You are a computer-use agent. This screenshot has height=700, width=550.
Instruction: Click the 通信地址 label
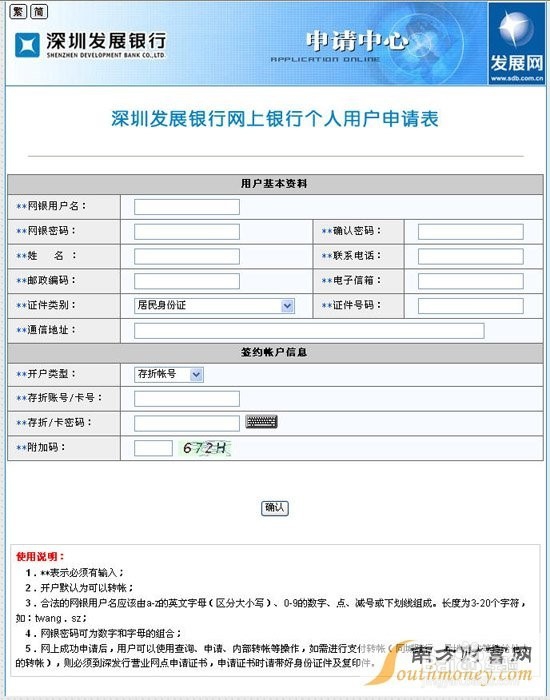[x=46, y=330]
